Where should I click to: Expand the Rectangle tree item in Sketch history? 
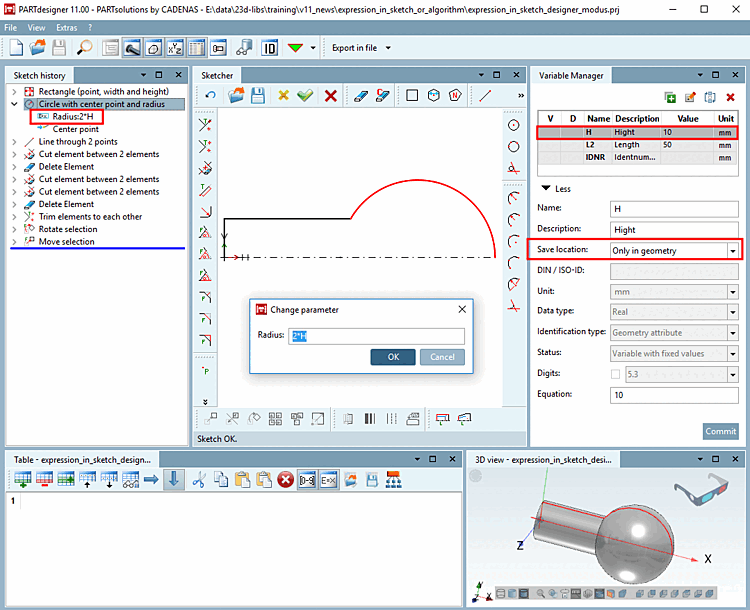pos(14,91)
